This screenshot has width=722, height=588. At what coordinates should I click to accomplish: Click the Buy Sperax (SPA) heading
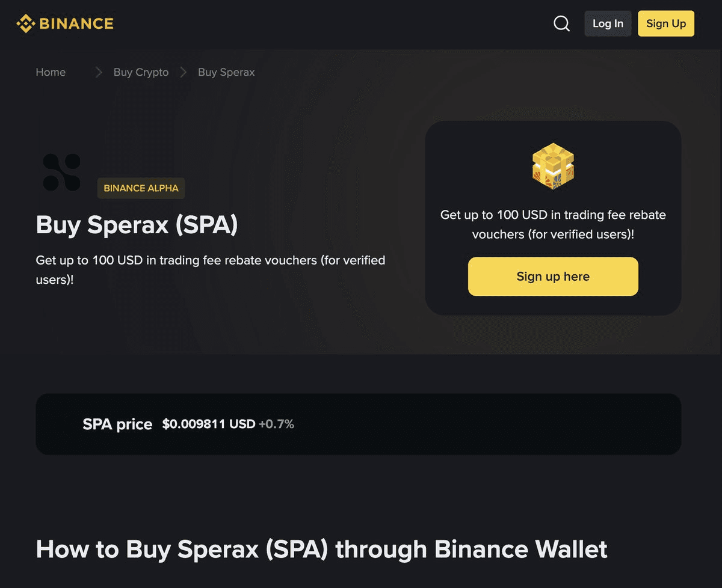pyautogui.click(x=137, y=225)
